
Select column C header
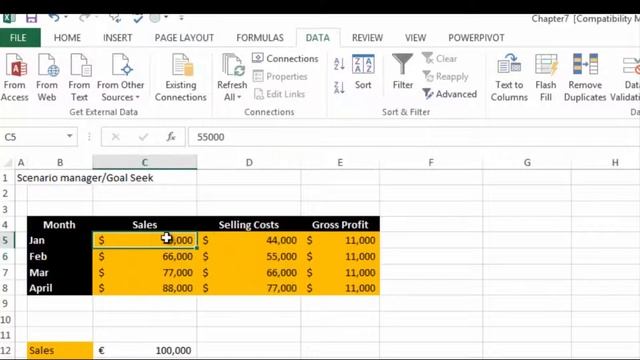coord(145,162)
